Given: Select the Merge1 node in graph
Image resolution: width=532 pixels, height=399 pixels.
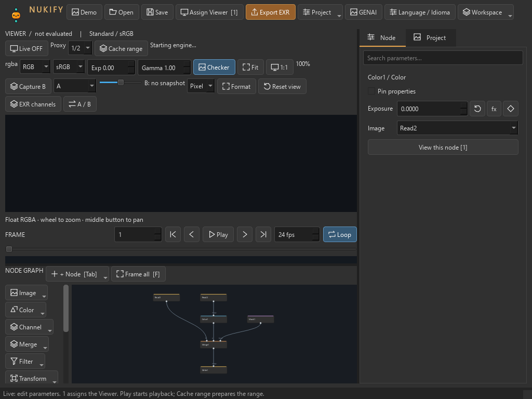Looking at the screenshot, I should click(214, 345).
